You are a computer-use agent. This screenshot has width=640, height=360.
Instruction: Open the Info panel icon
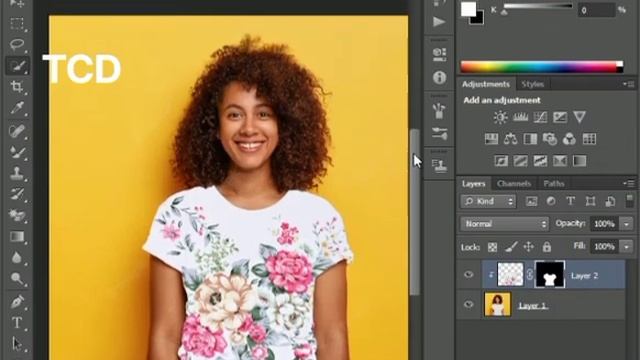[439, 78]
